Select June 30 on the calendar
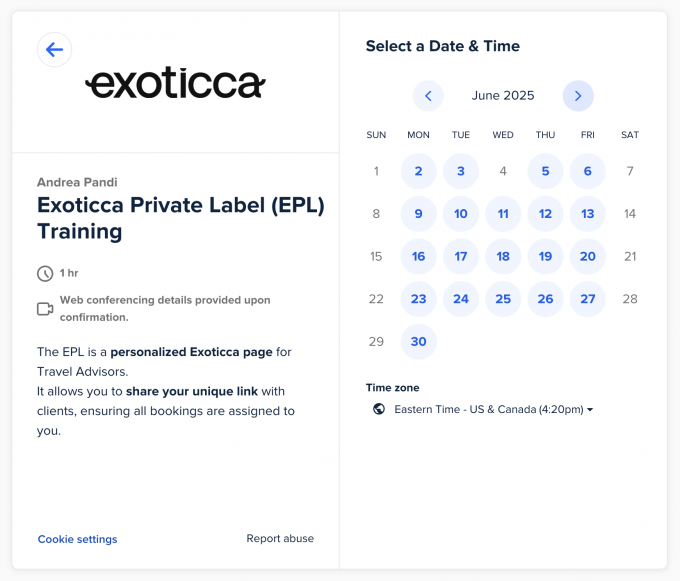The height and width of the screenshot is (581, 680). pyautogui.click(x=418, y=341)
